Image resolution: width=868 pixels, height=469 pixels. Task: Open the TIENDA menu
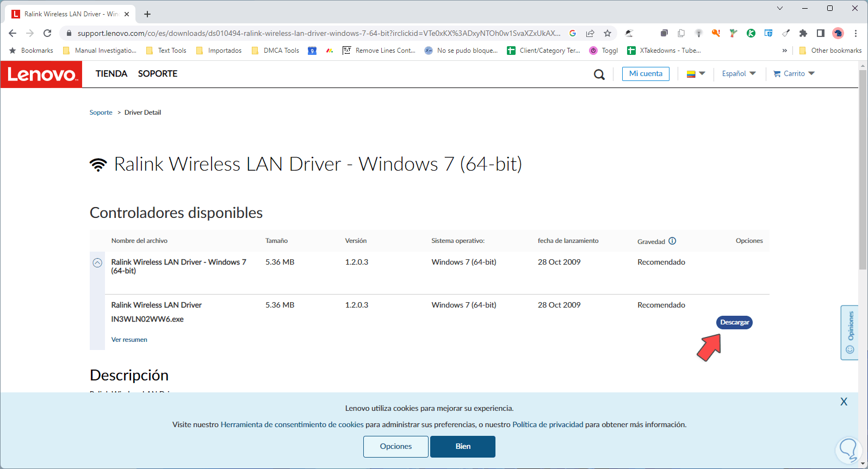point(111,74)
